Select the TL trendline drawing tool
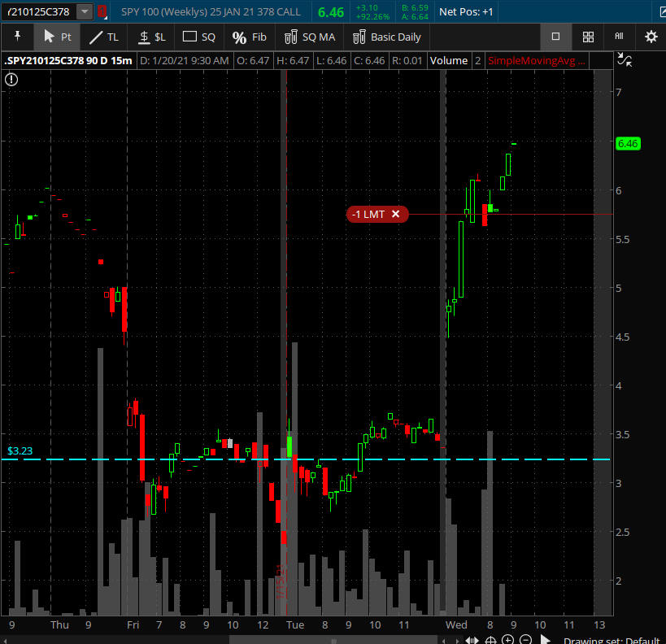This screenshot has height=644, width=666. [104, 37]
